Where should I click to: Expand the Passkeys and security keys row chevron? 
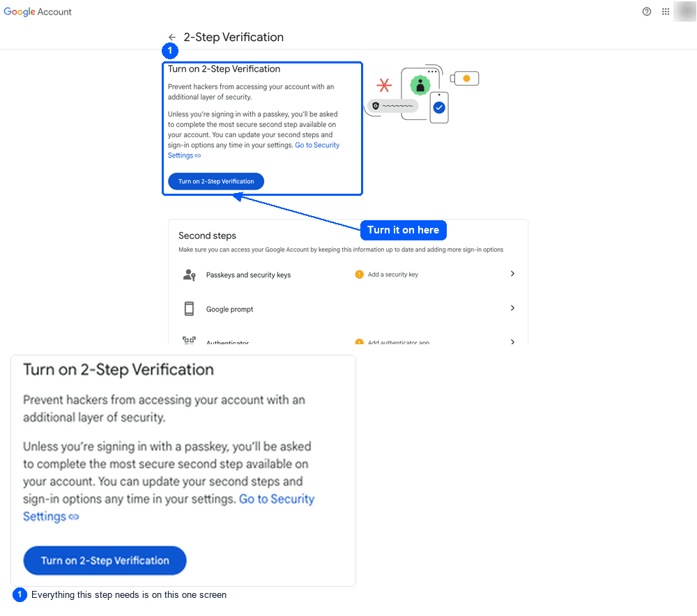click(x=512, y=274)
